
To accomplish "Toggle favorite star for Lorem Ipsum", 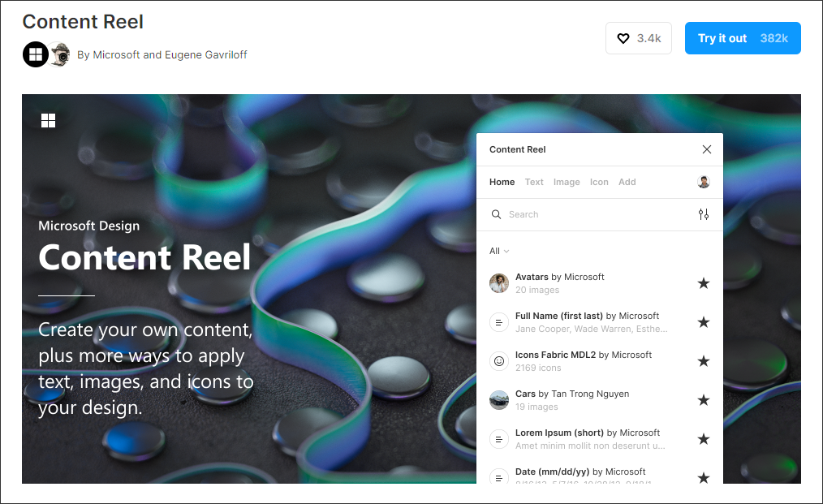I will tap(704, 439).
